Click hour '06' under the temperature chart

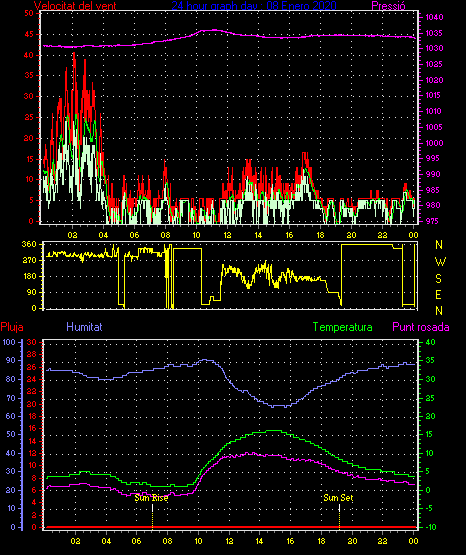point(136,541)
